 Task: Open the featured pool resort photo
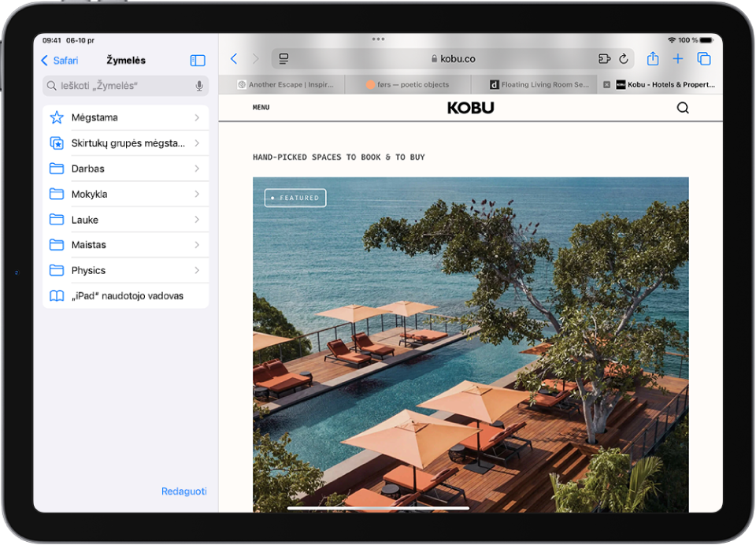click(x=471, y=345)
